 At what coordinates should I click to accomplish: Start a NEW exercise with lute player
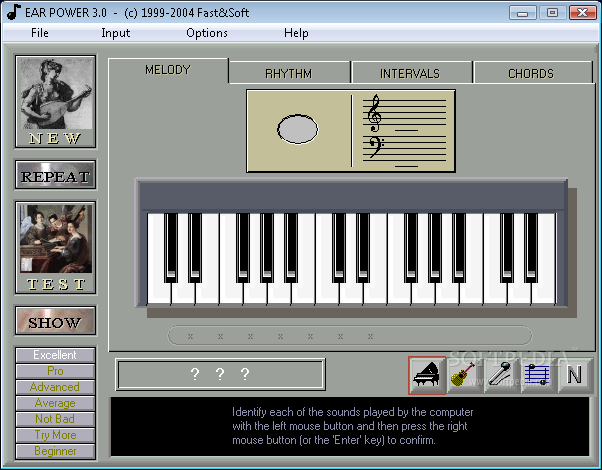coord(56,101)
